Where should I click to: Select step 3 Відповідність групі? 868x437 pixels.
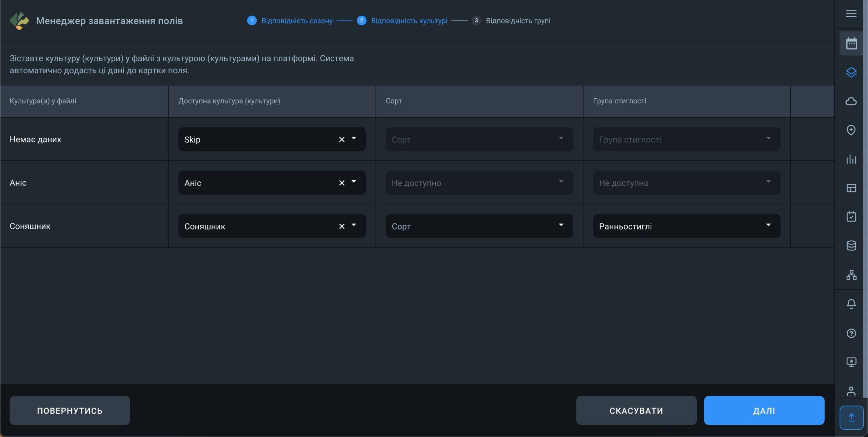pos(517,21)
